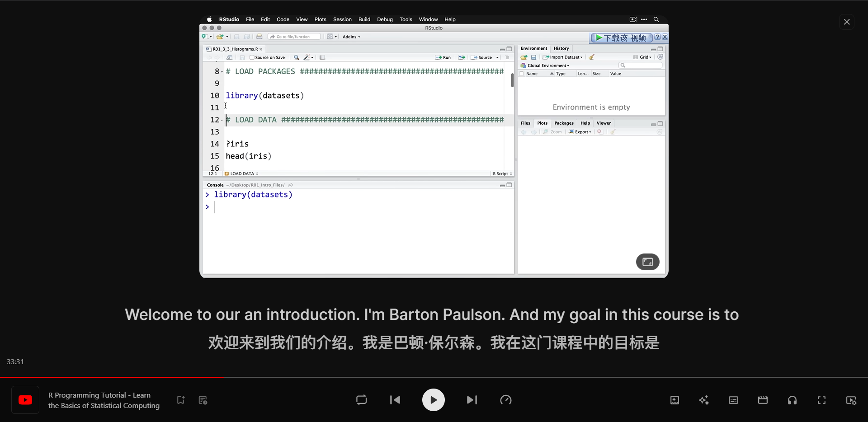The width and height of the screenshot is (868, 422).
Task: Open the File menu in RStudio
Action: (x=250, y=19)
